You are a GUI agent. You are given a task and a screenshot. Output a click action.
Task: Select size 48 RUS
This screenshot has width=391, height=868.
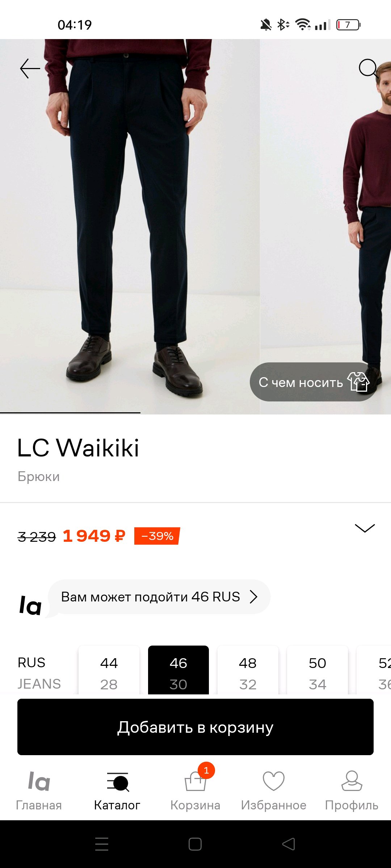(x=248, y=670)
